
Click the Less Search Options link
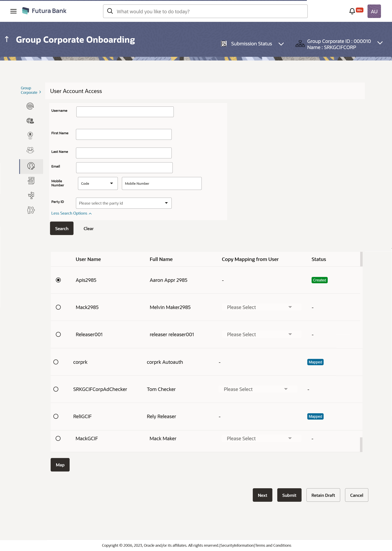71,213
